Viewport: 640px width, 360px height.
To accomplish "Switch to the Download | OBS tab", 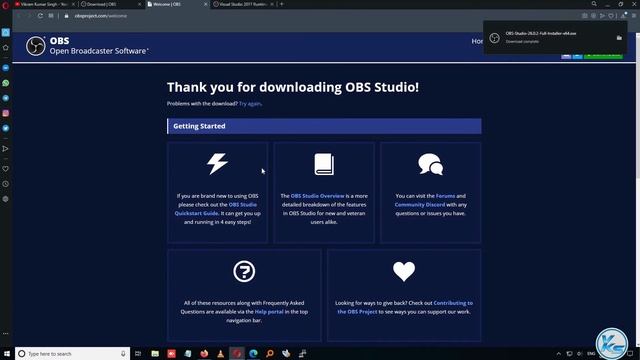I will point(111,4).
